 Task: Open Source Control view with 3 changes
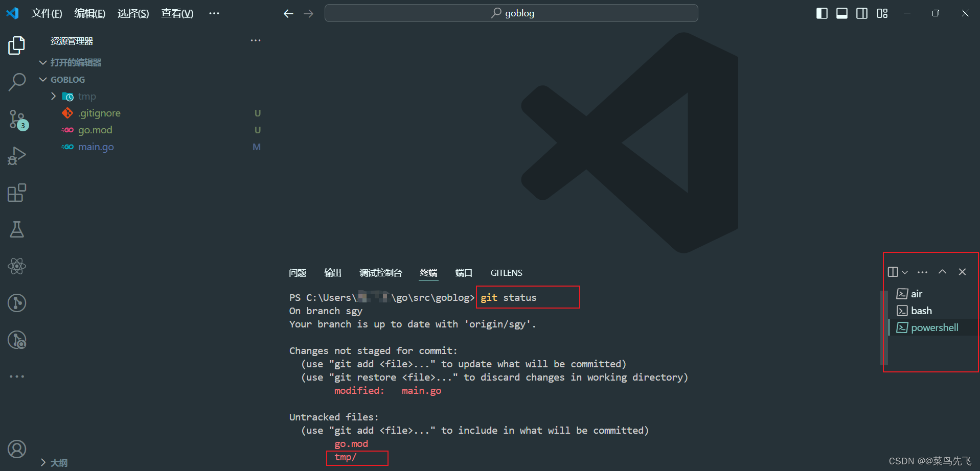(x=18, y=120)
